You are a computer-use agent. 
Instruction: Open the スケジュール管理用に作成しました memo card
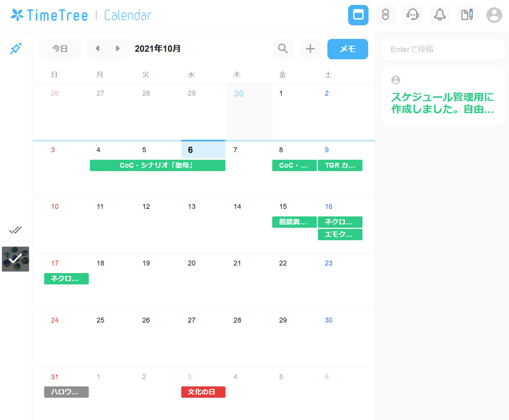[x=443, y=96]
